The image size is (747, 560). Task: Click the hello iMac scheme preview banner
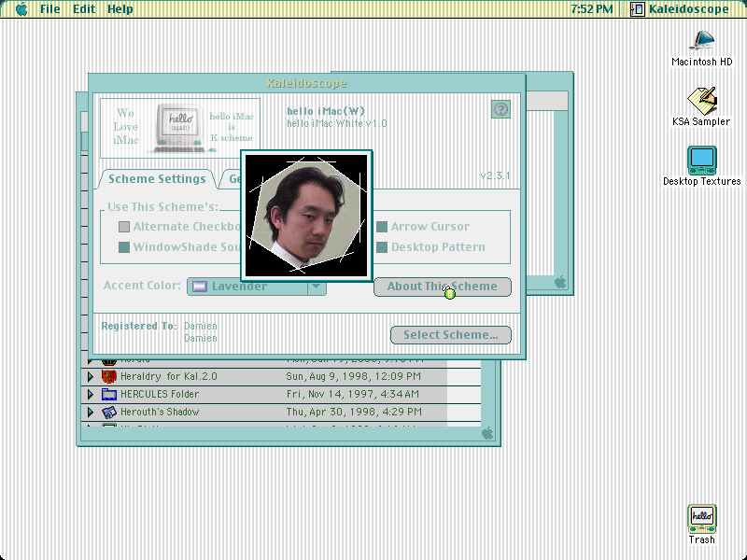point(180,128)
